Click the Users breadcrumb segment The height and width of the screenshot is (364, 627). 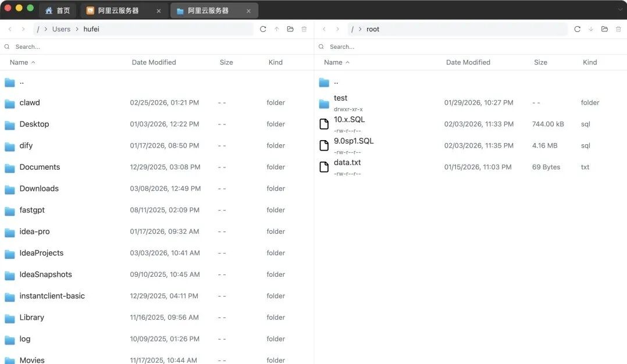[x=61, y=29]
